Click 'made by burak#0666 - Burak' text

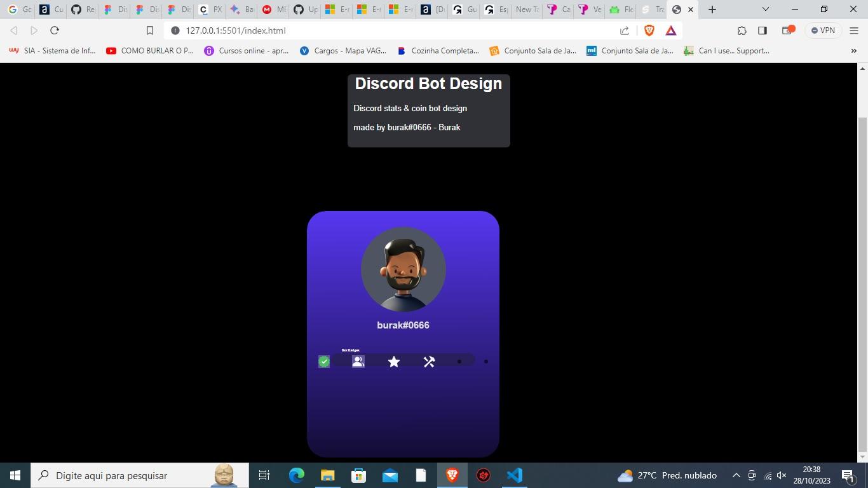point(407,127)
